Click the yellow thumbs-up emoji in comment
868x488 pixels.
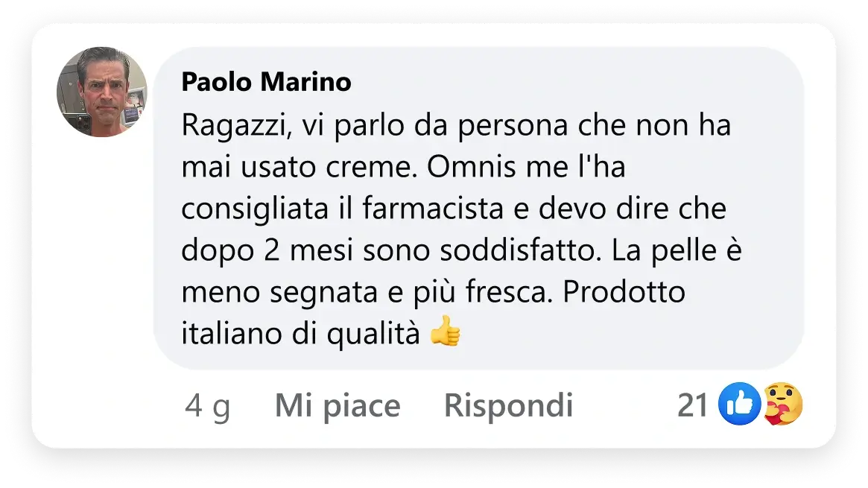(x=446, y=333)
